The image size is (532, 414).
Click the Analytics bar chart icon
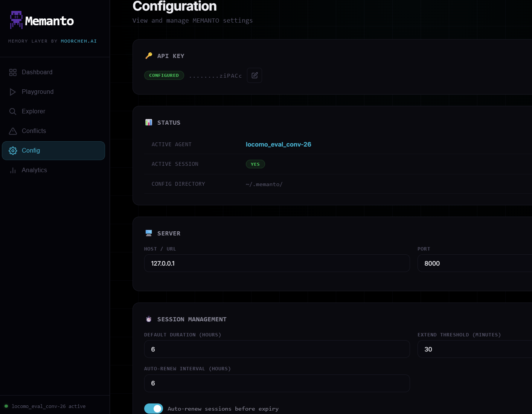coord(13,170)
